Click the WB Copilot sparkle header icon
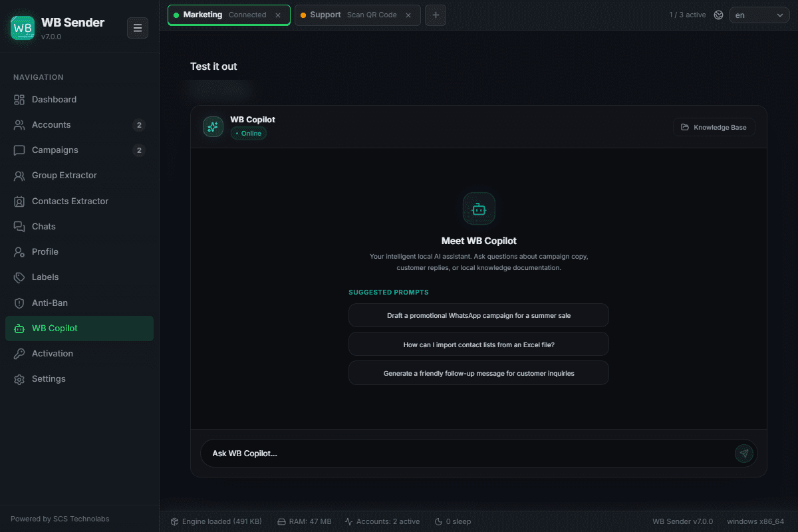 click(213, 126)
